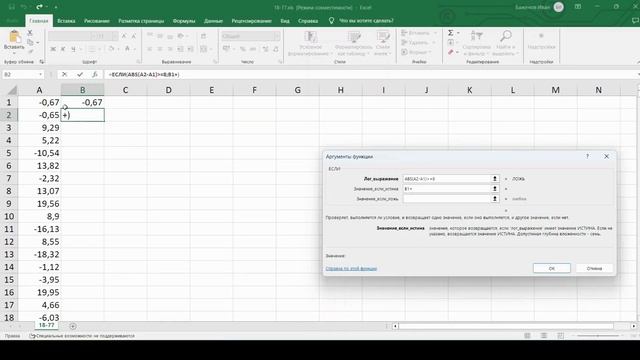Viewport: 640px width, 360px height.
Task: Click the cancel X icon in formula bar
Action: (64, 74)
